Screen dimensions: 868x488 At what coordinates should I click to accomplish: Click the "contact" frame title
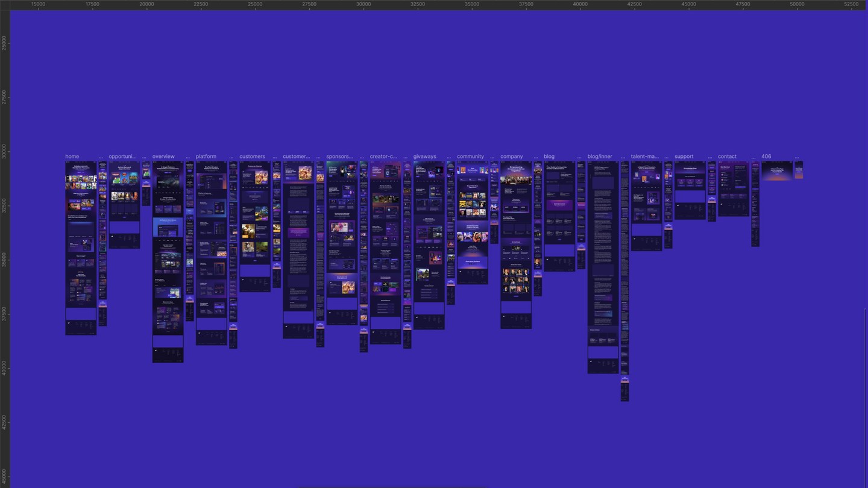tap(727, 157)
